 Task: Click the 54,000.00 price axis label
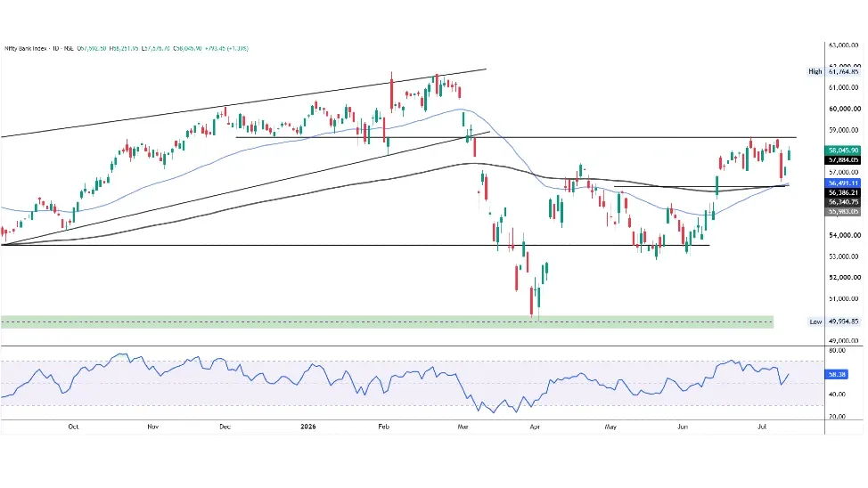click(844, 235)
